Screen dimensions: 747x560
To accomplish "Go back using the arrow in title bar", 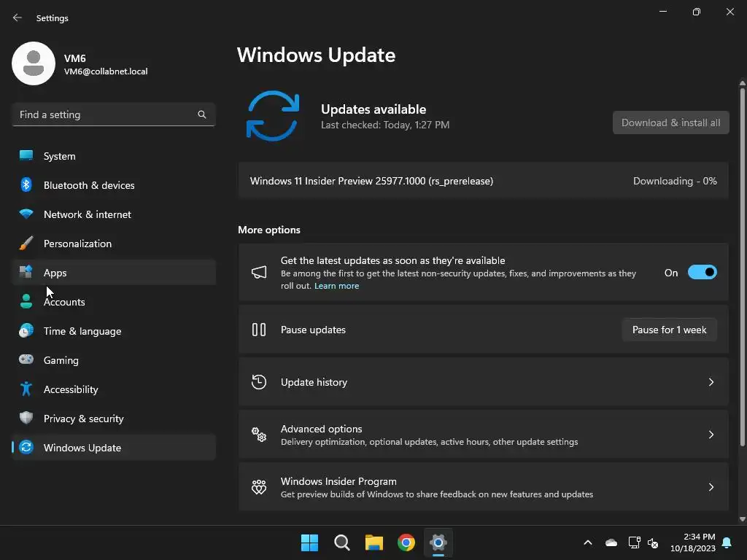I will coord(18,17).
